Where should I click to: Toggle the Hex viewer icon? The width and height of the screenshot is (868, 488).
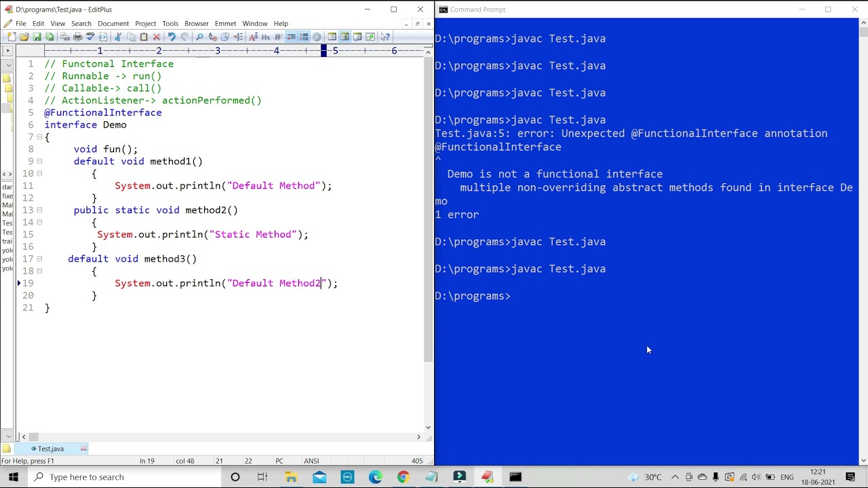coord(266,37)
